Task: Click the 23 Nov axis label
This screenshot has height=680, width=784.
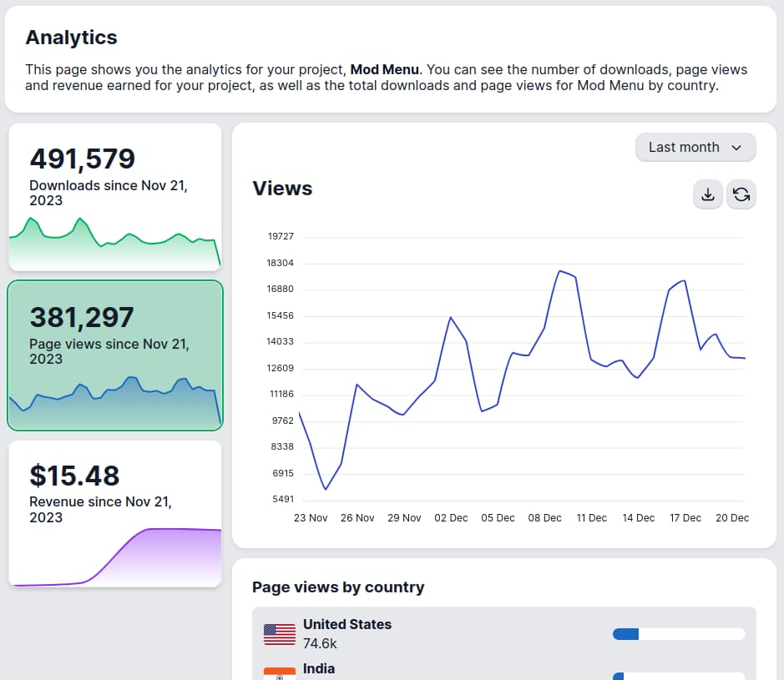Action: point(311,517)
